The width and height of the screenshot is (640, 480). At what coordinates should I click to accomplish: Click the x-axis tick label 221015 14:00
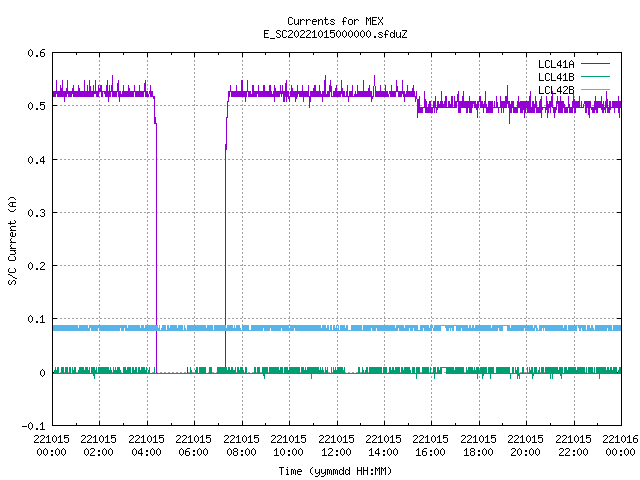click(x=383, y=446)
